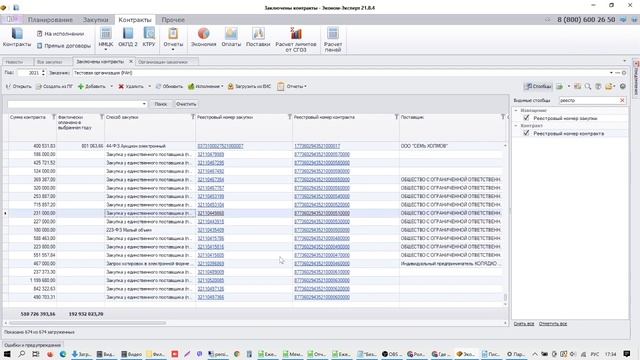640x360 pixels.
Task: Collapse the first column group in panel
Action: (516, 111)
